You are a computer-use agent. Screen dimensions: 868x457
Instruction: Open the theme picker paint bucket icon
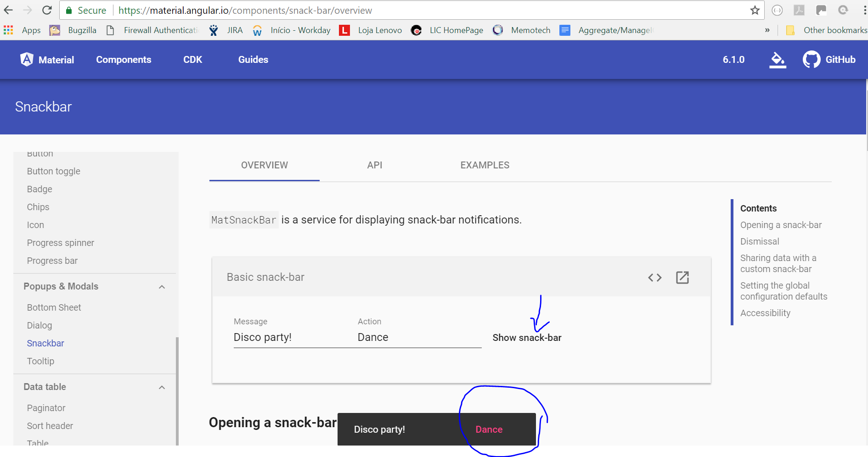click(778, 60)
